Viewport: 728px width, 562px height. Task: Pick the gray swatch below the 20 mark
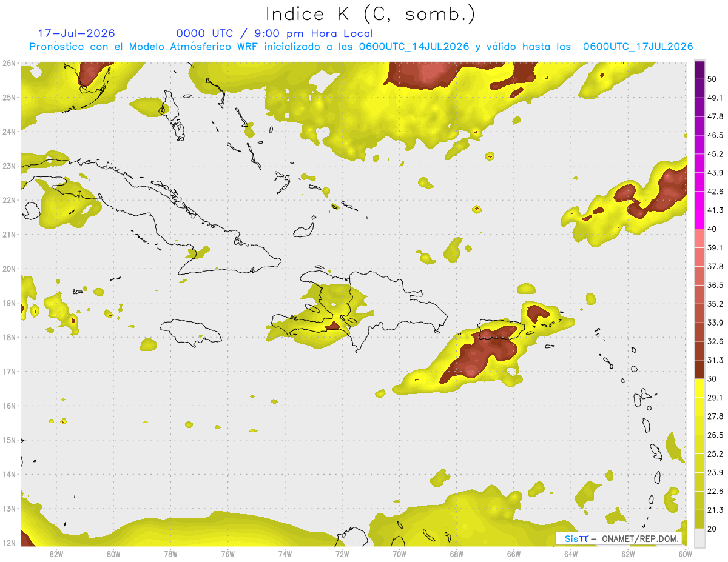699,538
